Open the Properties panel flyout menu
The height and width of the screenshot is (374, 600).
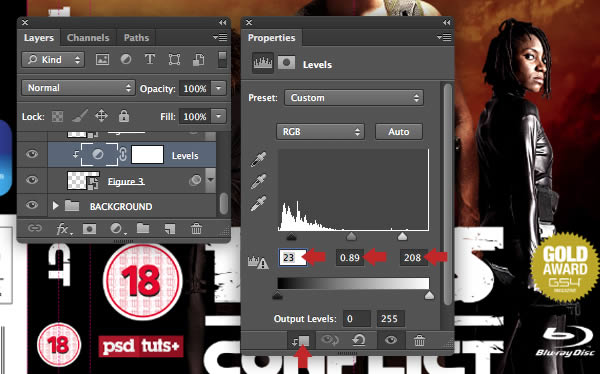click(x=444, y=38)
